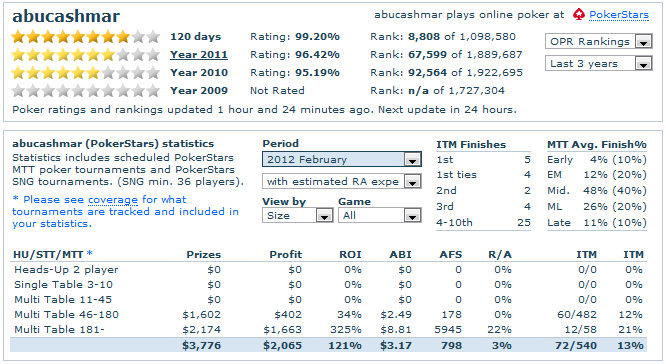This screenshot has width=666, height=364.
Task: Click the ROI column header
Action: tap(350, 254)
